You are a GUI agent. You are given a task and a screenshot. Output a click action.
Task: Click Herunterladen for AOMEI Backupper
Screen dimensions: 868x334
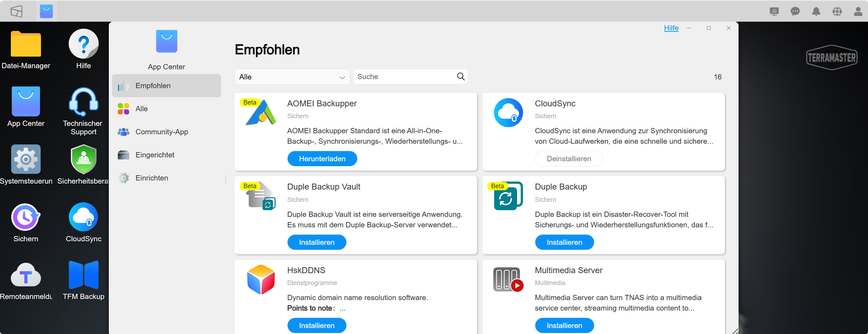tap(322, 159)
